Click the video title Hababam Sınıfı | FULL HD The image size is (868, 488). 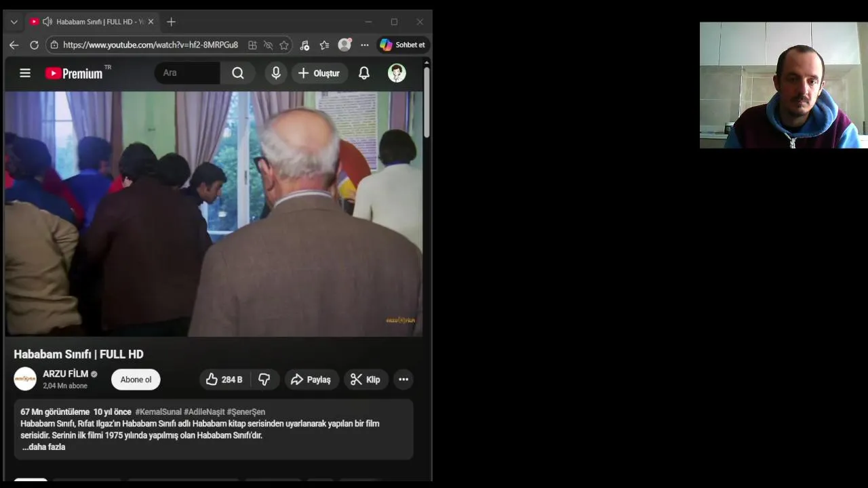pyautogui.click(x=79, y=354)
